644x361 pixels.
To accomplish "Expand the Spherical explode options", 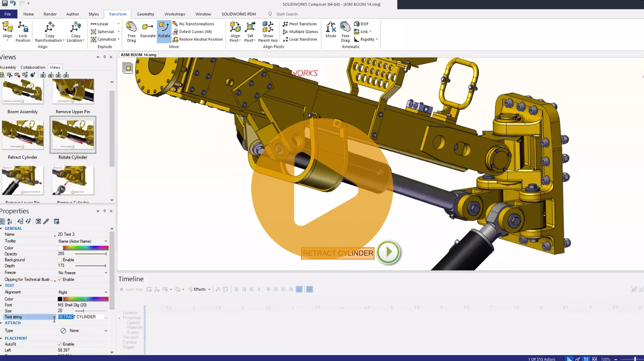I will point(118,31).
